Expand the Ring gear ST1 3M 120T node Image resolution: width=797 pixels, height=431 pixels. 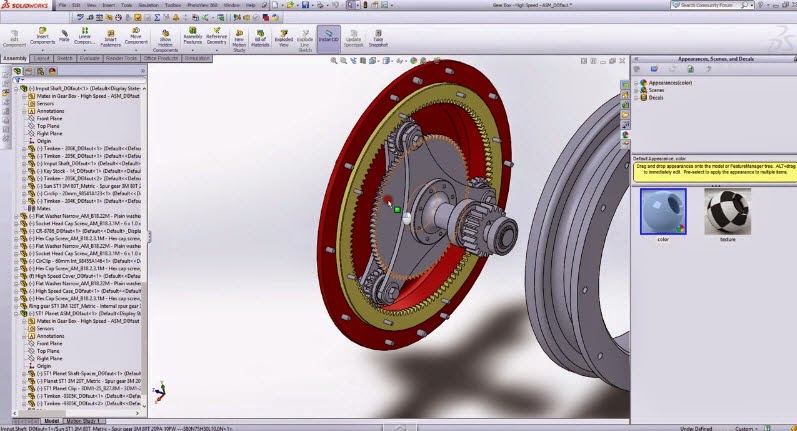pyautogui.click(x=16, y=306)
